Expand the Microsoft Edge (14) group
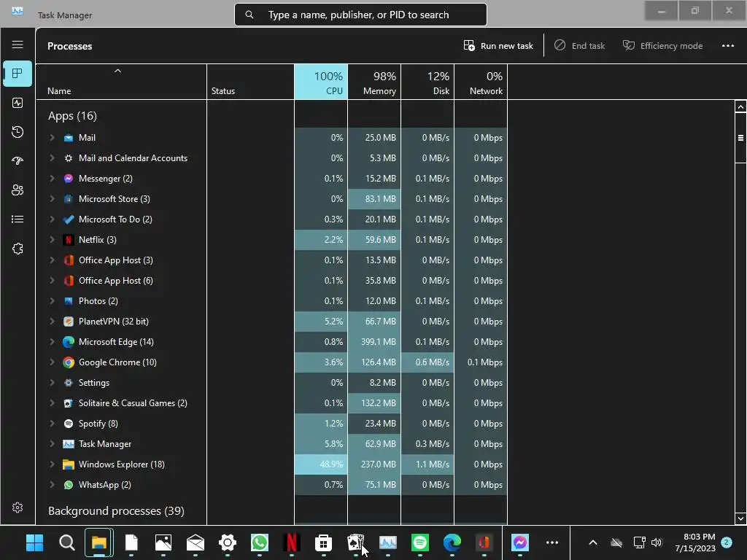 [x=52, y=342]
